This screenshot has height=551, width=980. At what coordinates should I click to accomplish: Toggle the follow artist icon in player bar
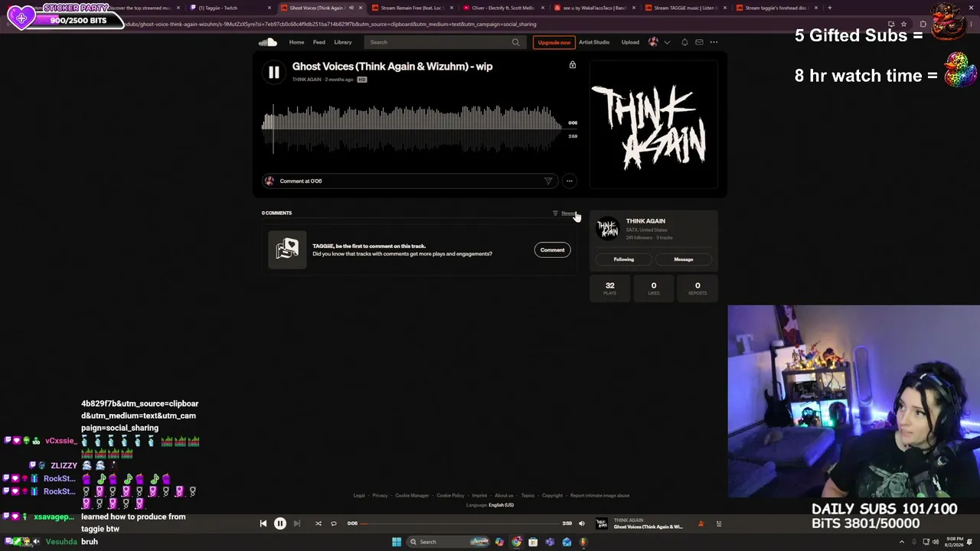point(701,523)
